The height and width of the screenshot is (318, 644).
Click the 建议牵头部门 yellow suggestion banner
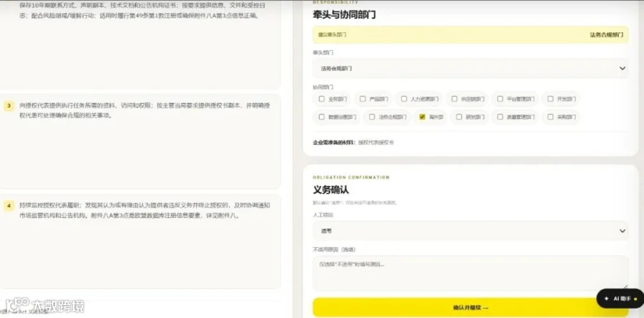pos(470,35)
